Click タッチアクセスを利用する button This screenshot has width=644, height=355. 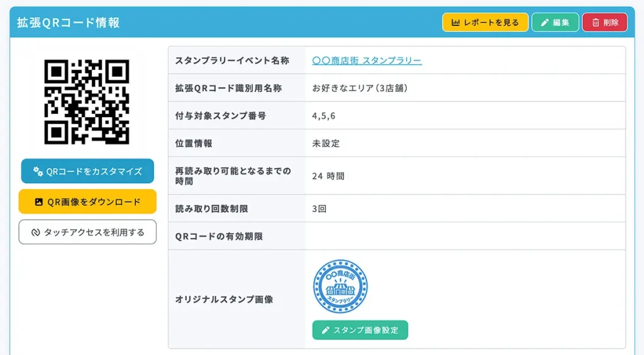(x=87, y=232)
